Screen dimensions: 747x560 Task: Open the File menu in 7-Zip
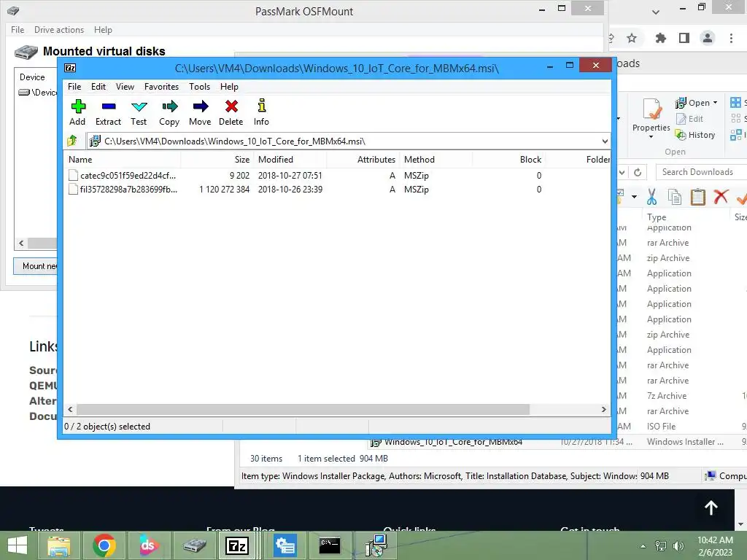[74, 87]
